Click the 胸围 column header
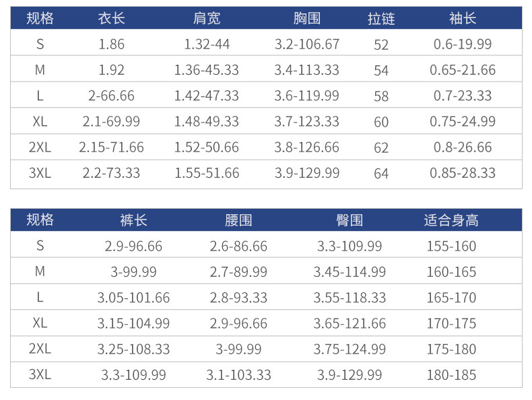This screenshot has height=400, width=532. [x=307, y=19]
